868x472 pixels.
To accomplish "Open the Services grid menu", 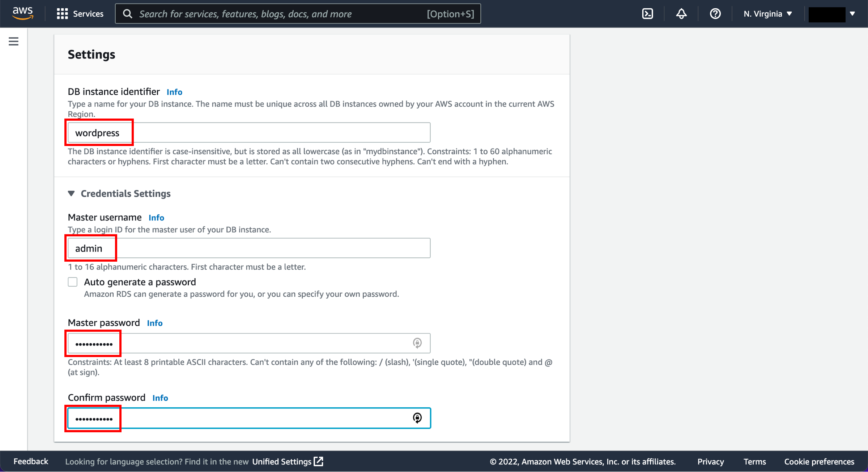I will click(80, 14).
